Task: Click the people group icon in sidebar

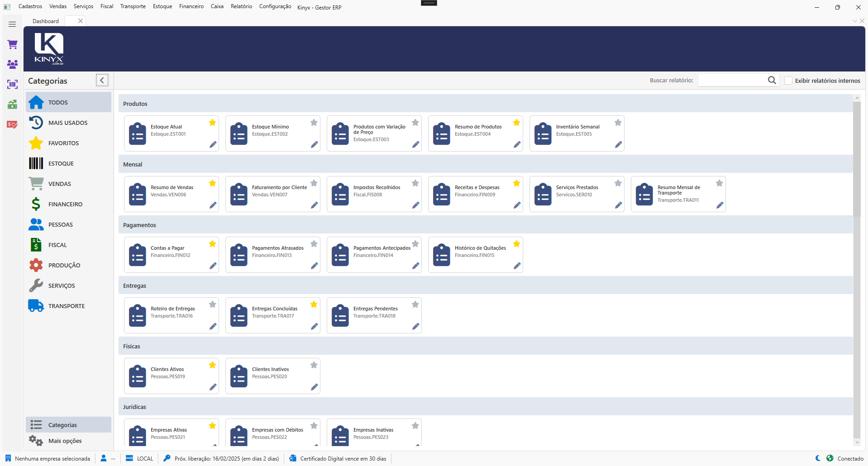Action: [x=12, y=64]
